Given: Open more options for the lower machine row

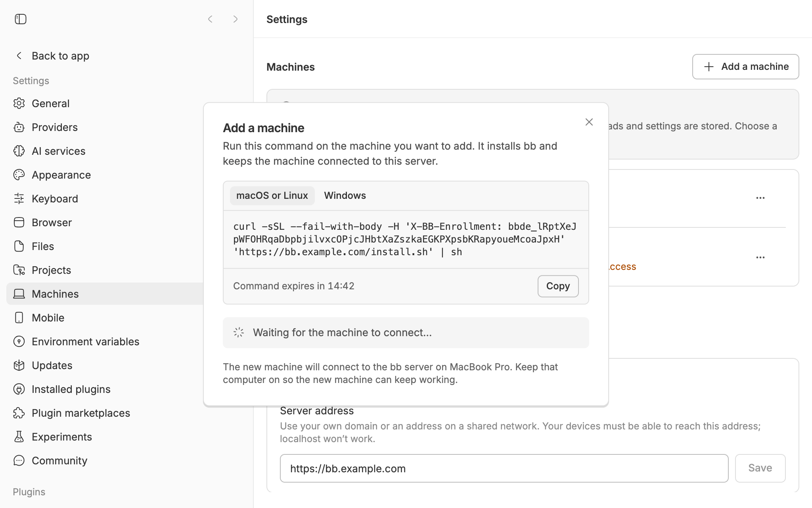Looking at the screenshot, I should [x=760, y=257].
